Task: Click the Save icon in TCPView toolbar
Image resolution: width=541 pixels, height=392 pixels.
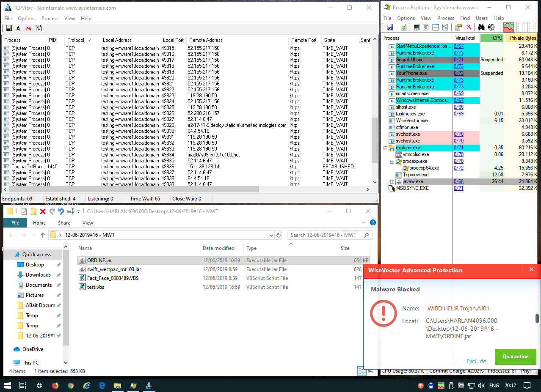Action: coord(8,28)
